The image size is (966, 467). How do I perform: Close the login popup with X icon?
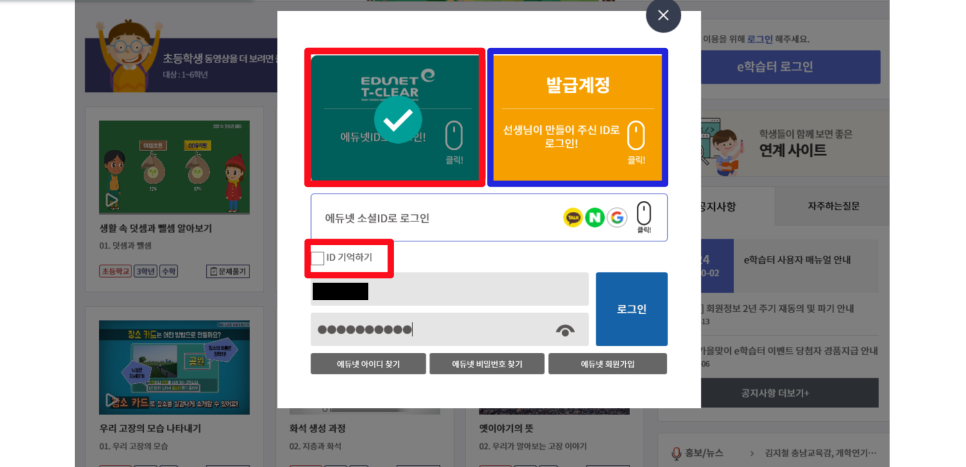tap(663, 15)
